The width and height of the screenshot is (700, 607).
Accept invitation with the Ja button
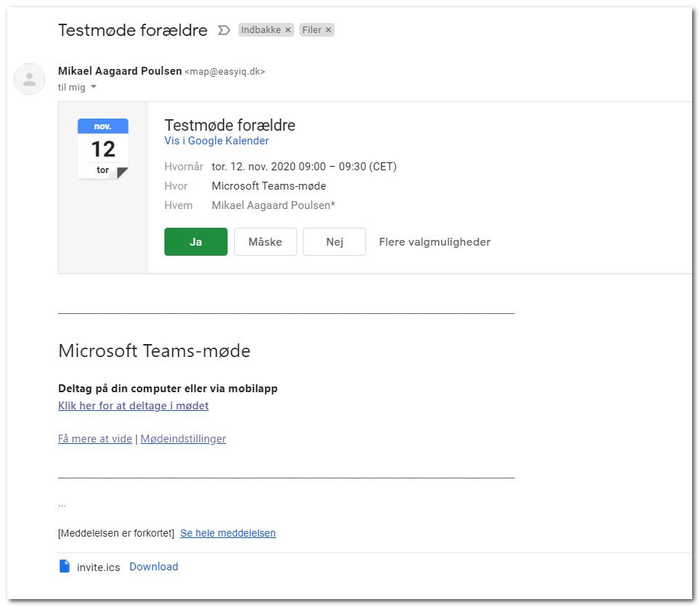coord(195,241)
